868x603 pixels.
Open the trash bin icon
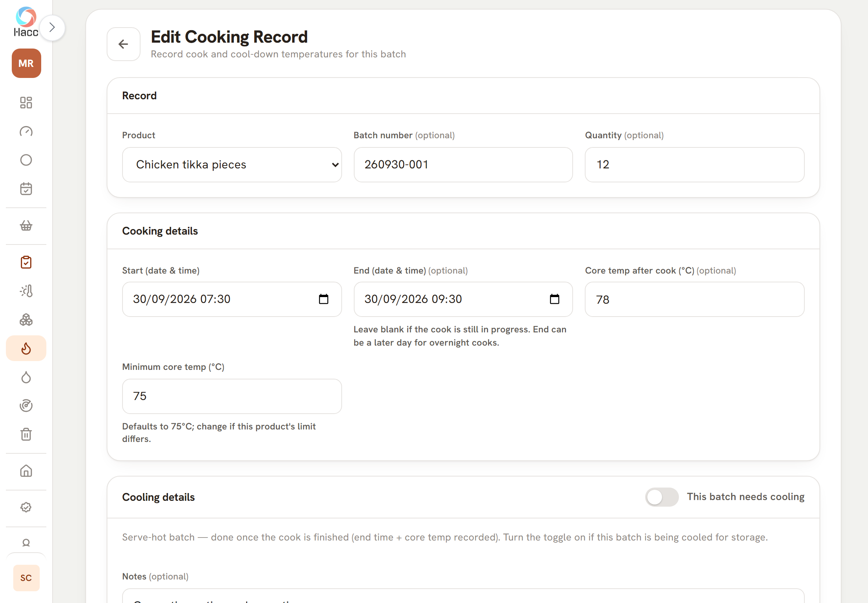(x=26, y=434)
